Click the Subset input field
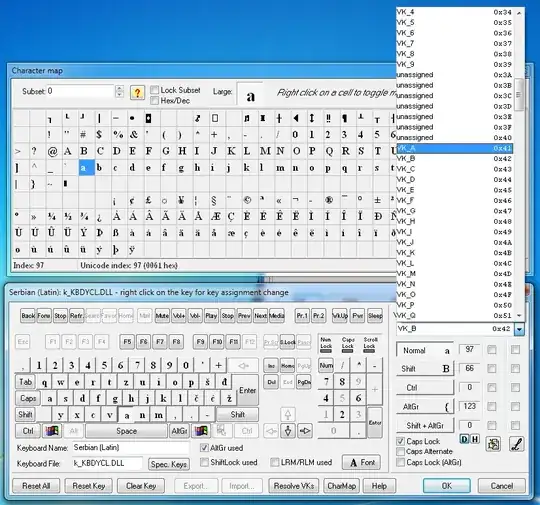540x505 pixels. 81,91
